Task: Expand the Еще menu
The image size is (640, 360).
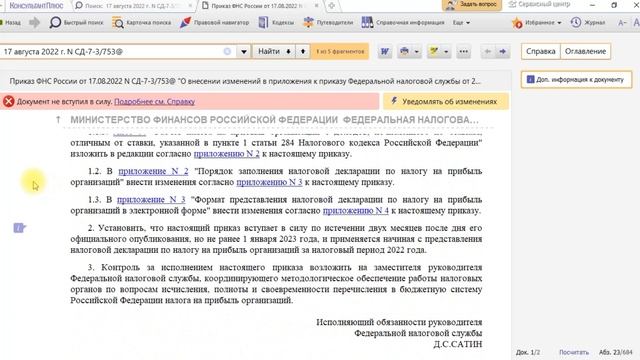Action: click(x=461, y=23)
